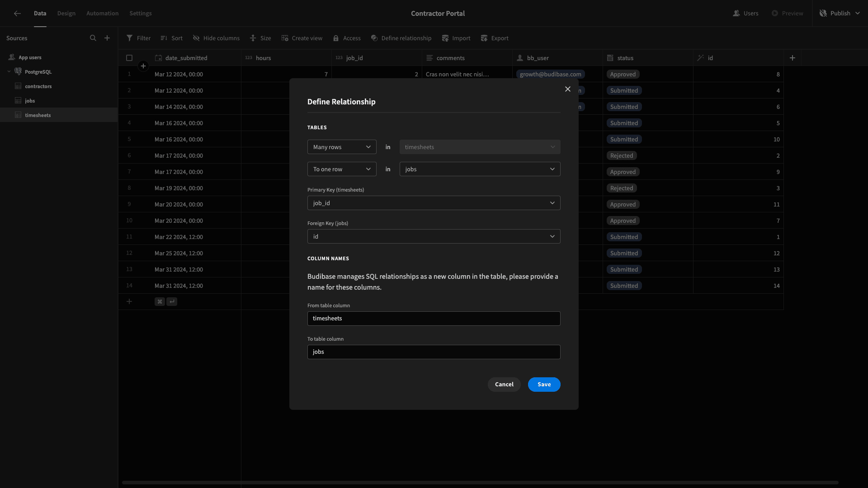Open the disabled timesheets dropdown

tap(480, 147)
